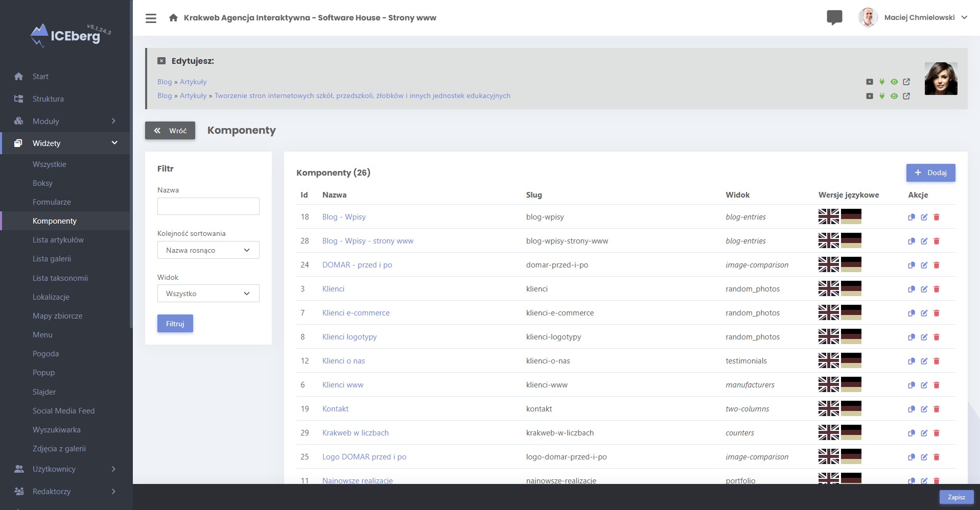980x510 pixels.
Task: Click the Nazwa filter input field
Action: click(208, 206)
